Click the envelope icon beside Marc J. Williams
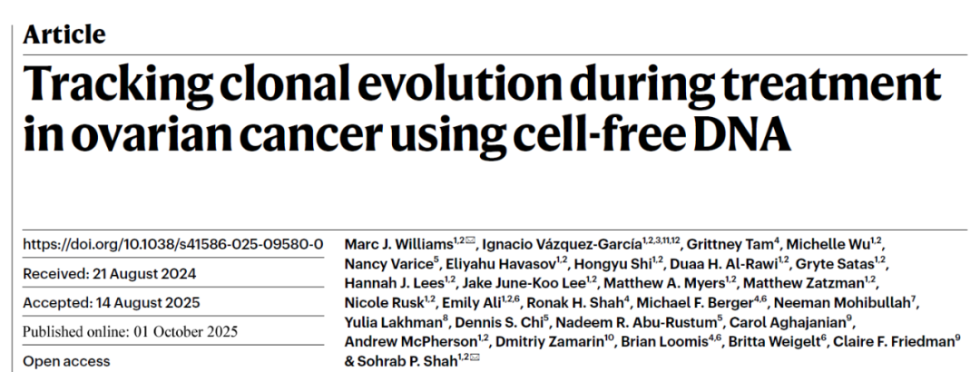980x372 pixels. tap(469, 243)
